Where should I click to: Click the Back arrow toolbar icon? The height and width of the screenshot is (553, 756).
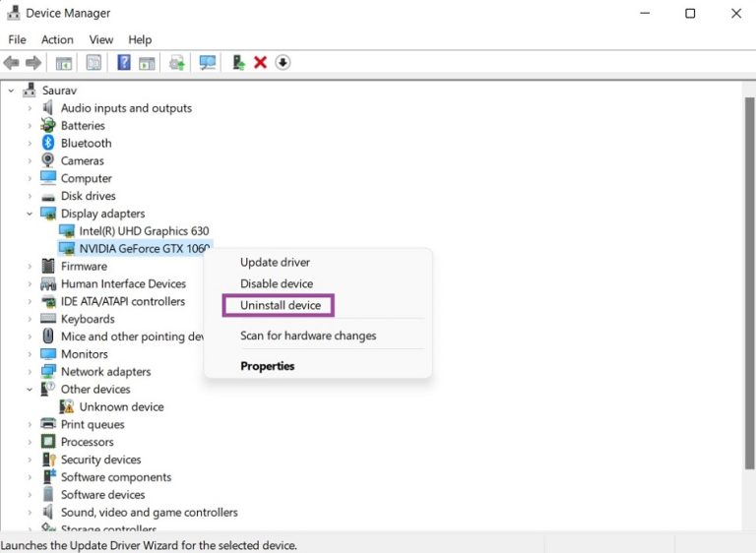[11, 63]
